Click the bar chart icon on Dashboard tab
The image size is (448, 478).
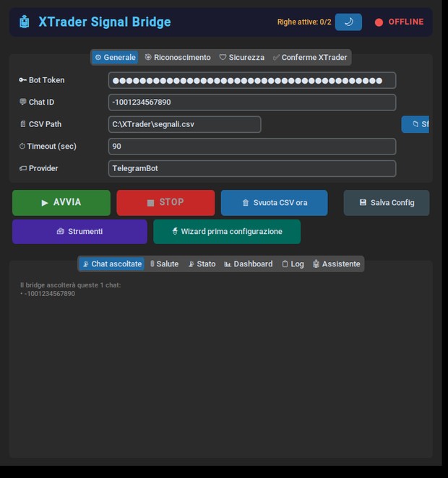coord(228,264)
